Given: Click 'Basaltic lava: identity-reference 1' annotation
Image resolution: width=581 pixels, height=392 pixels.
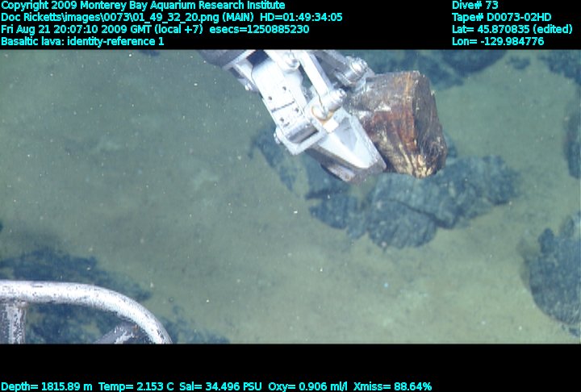Looking at the screenshot, I should click(x=82, y=41).
